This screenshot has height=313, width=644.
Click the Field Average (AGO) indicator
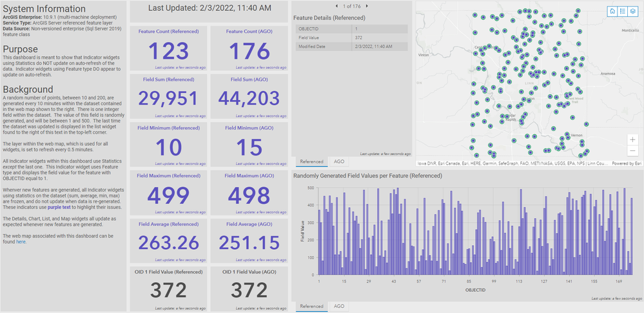[x=249, y=241]
